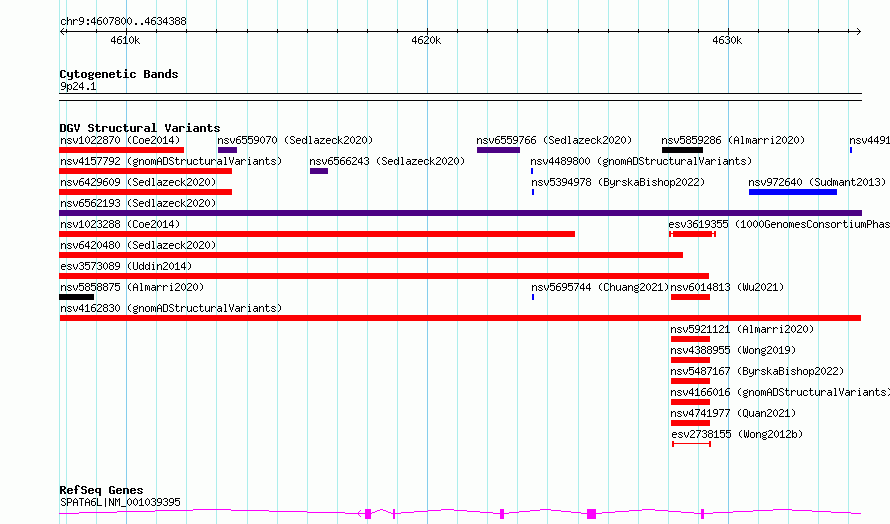Screen dimensions: 890x524
Task: Click the long purple nsv6562193 bar
Action: coord(460,213)
